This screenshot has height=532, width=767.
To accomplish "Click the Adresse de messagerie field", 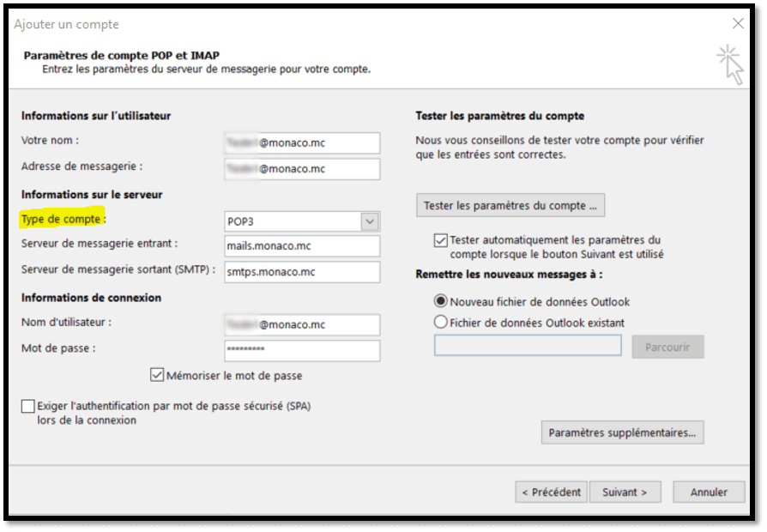I will pos(301,169).
